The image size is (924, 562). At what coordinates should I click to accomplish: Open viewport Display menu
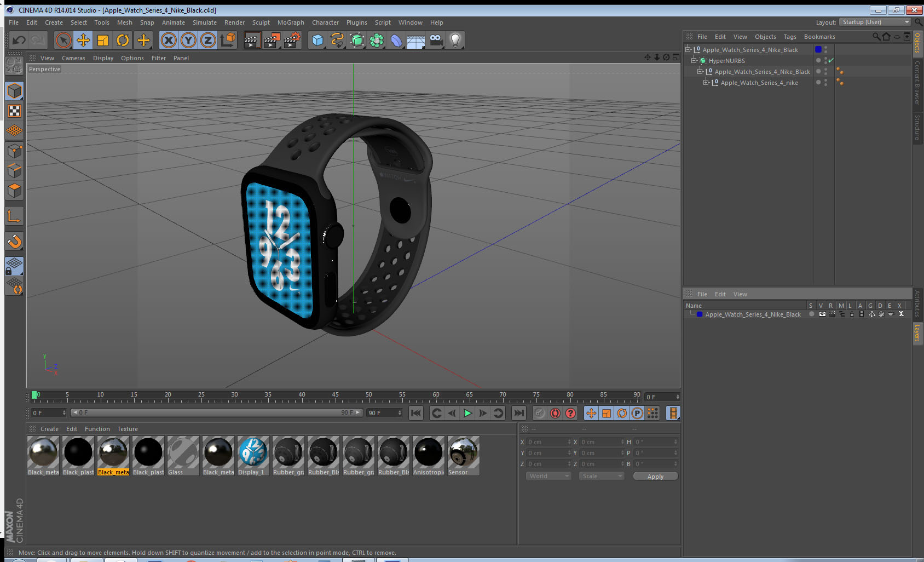(x=103, y=58)
